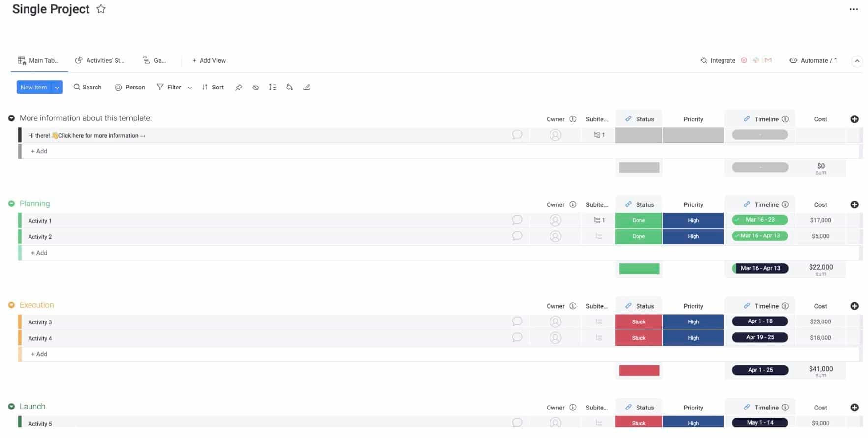The width and height of the screenshot is (868, 438).
Task: Add column plus icon in Launch group
Action: coord(854,408)
